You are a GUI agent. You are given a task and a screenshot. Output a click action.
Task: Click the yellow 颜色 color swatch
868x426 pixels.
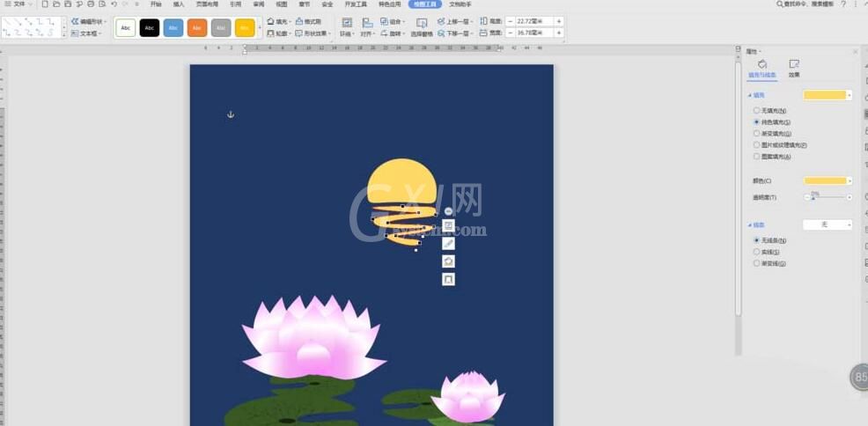click(x=825, y=181)
